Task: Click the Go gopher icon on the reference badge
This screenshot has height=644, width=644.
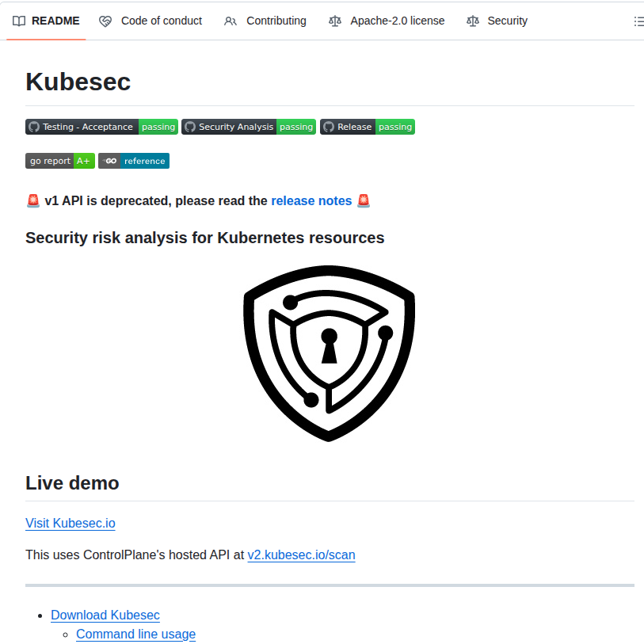Action: (112, 161)
